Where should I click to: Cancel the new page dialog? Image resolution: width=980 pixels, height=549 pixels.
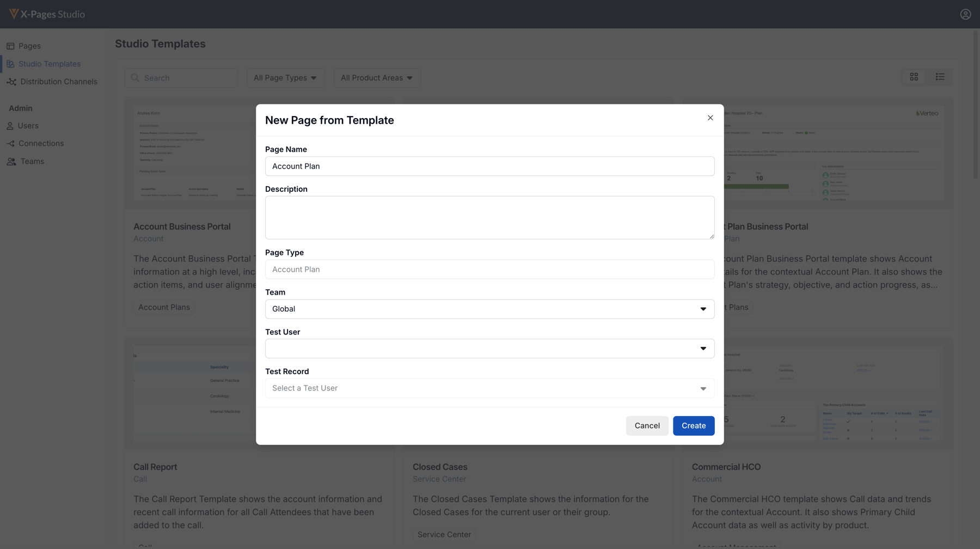pyautogui.click(x=647, y=426)
